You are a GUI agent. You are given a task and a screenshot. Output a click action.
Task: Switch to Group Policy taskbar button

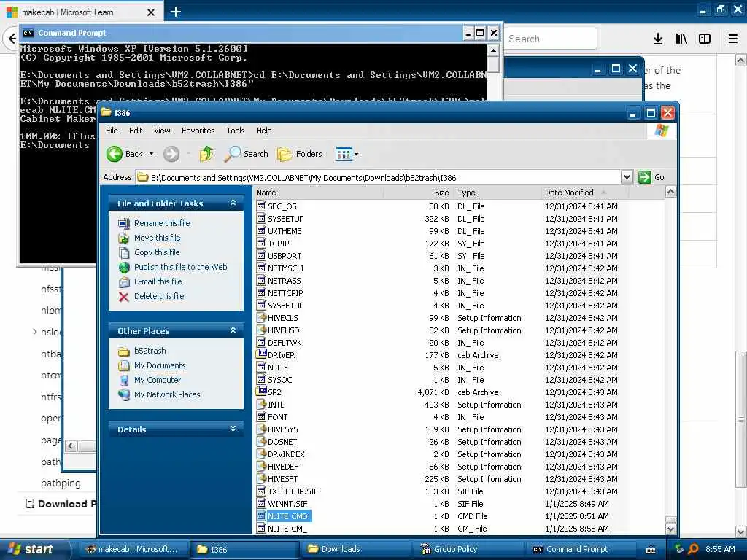[469, 549]
